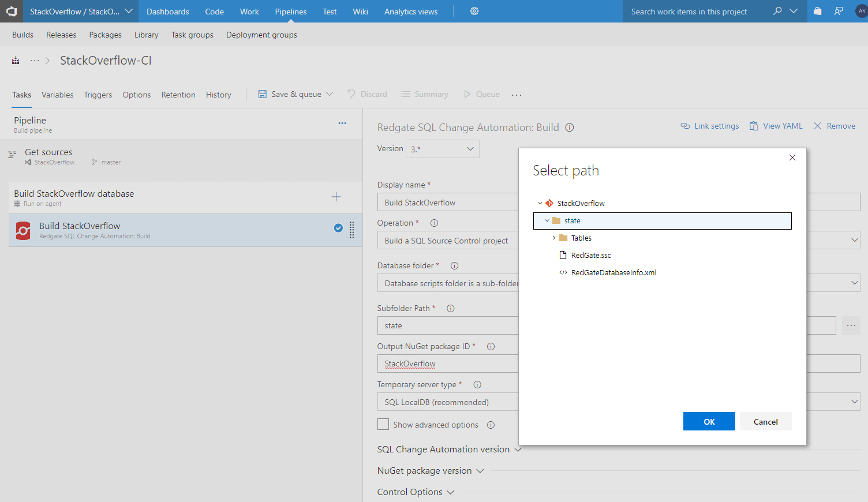Cancel the Select path dialog

click(766, 422)
